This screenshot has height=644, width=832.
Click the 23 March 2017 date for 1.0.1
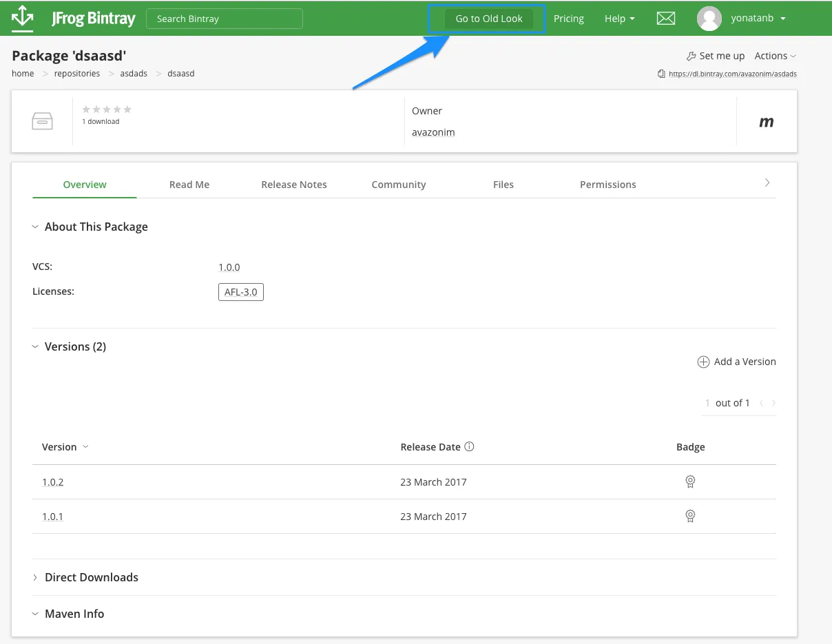(433, 517)
